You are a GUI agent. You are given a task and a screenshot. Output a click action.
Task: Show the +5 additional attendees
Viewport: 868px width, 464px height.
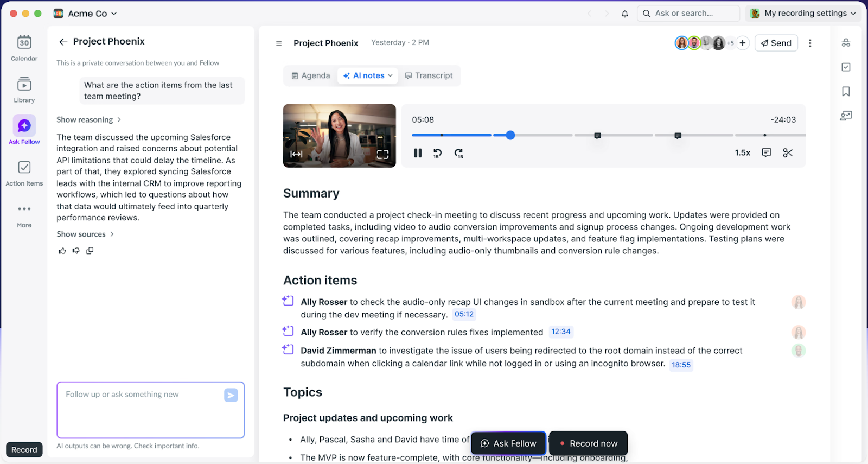[730, 43]
